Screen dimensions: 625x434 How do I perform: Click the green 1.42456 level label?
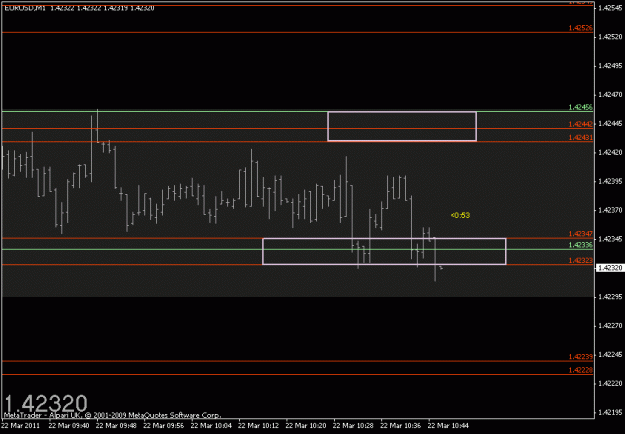580,107
